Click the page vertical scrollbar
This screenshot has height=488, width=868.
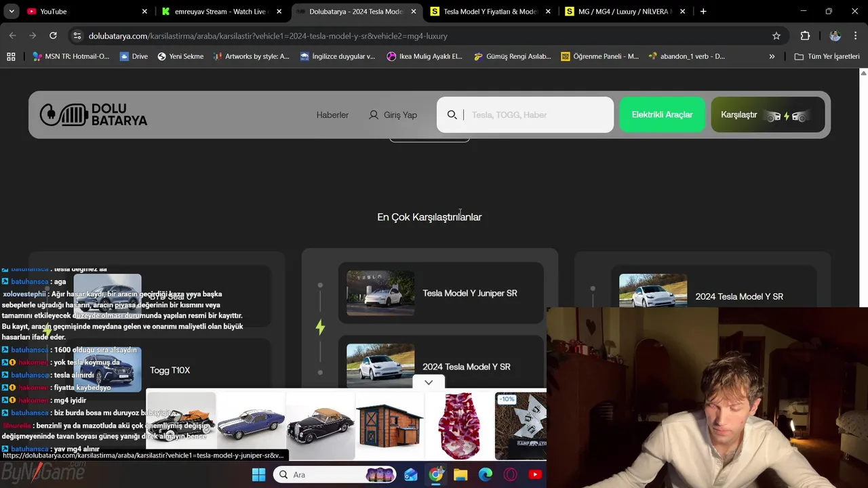point(863,190)
